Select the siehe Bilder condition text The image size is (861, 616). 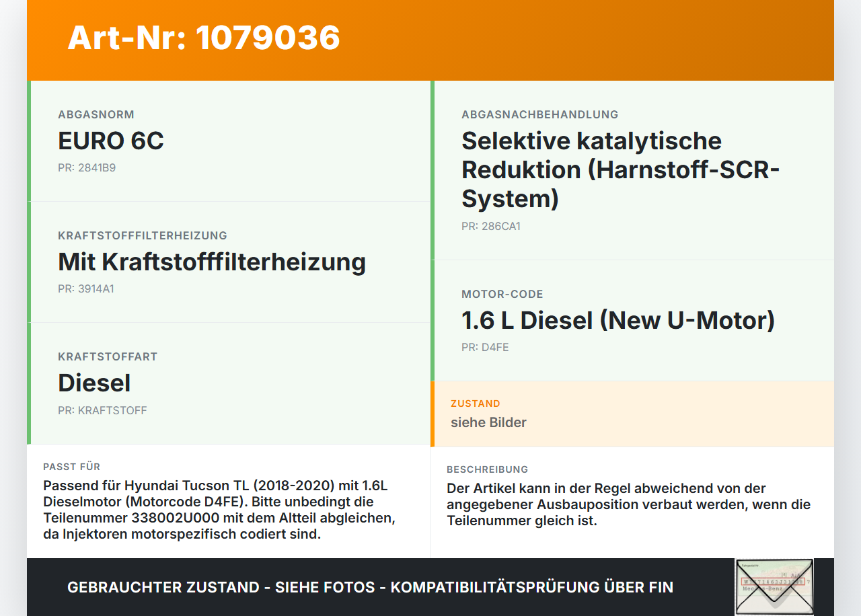point(488,422)
